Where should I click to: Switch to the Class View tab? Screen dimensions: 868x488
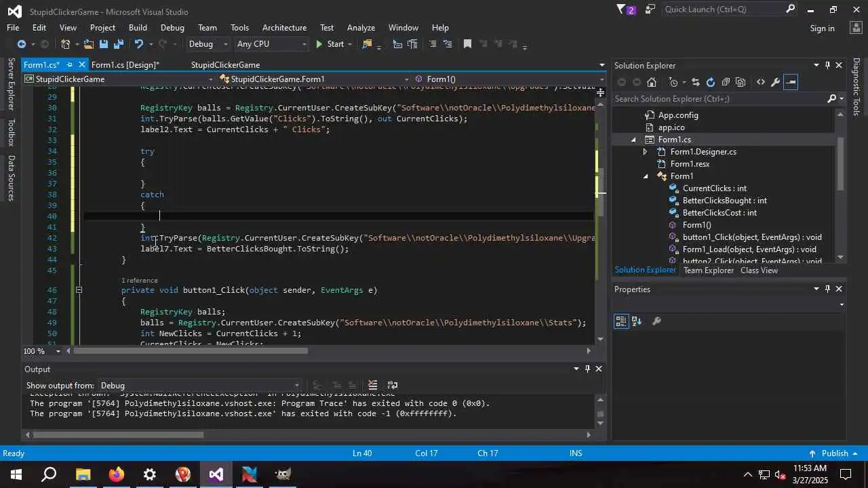tap(759, 270)
